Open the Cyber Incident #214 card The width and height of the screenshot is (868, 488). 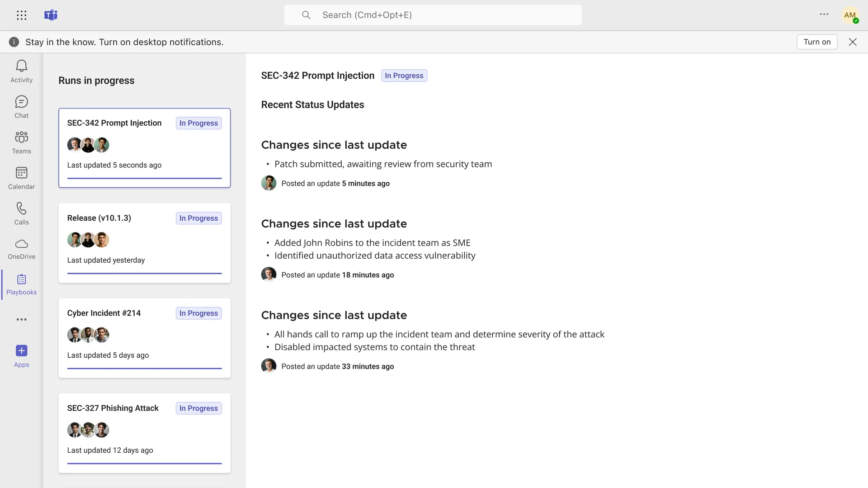(x=144, y=338)
